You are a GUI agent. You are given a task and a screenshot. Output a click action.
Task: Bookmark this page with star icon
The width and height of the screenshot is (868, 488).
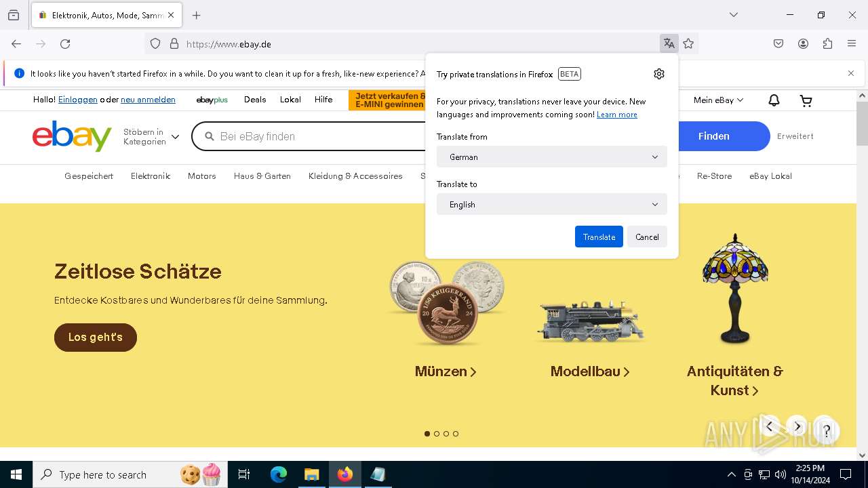pos(688,44)
